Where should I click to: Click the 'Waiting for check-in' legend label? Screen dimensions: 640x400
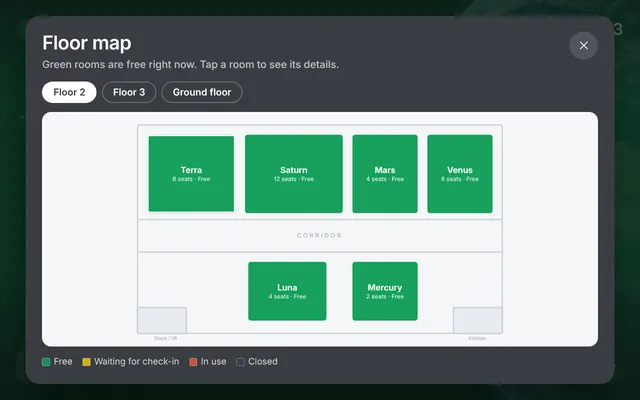(x=136, y=362)
